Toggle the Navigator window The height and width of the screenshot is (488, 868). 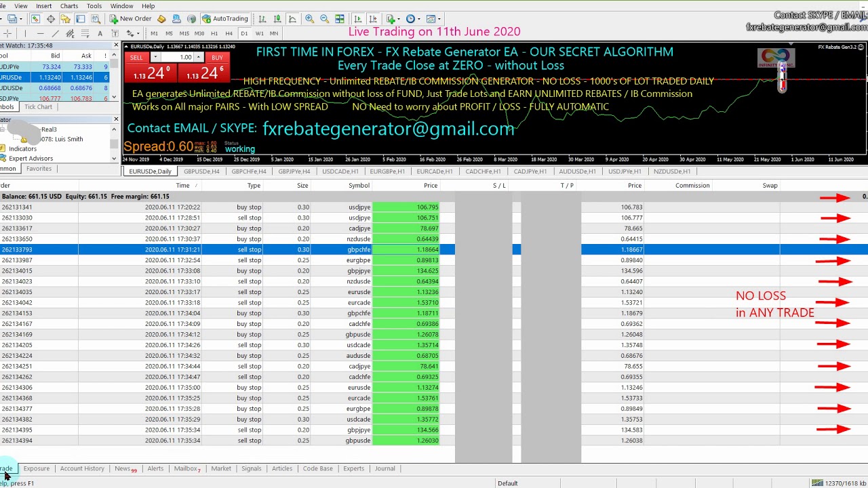point(65,18)
